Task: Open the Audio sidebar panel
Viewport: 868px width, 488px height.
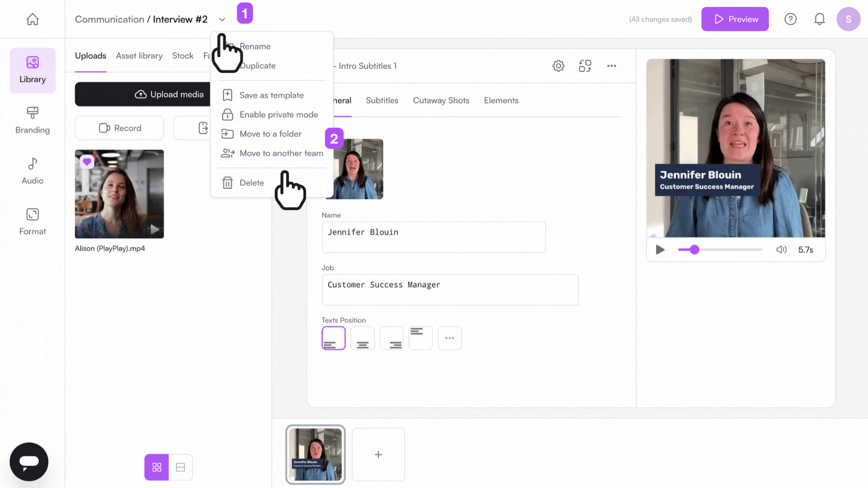Action: tap(33, 171)
